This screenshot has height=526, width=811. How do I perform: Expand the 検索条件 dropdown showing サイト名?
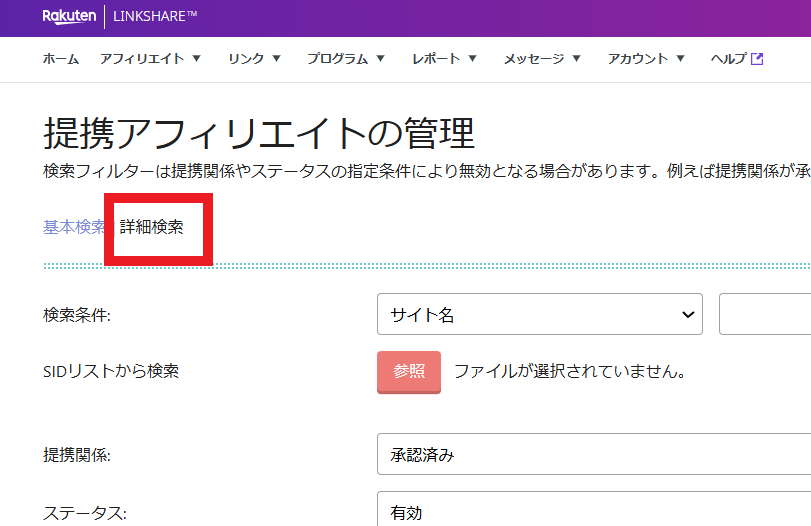(x=540, y=315)
